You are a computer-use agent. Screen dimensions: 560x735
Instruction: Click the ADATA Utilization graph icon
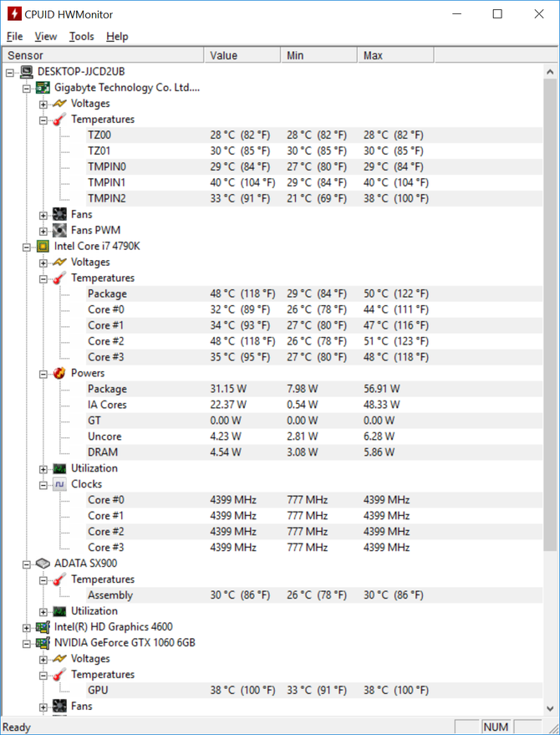(59, 611)
